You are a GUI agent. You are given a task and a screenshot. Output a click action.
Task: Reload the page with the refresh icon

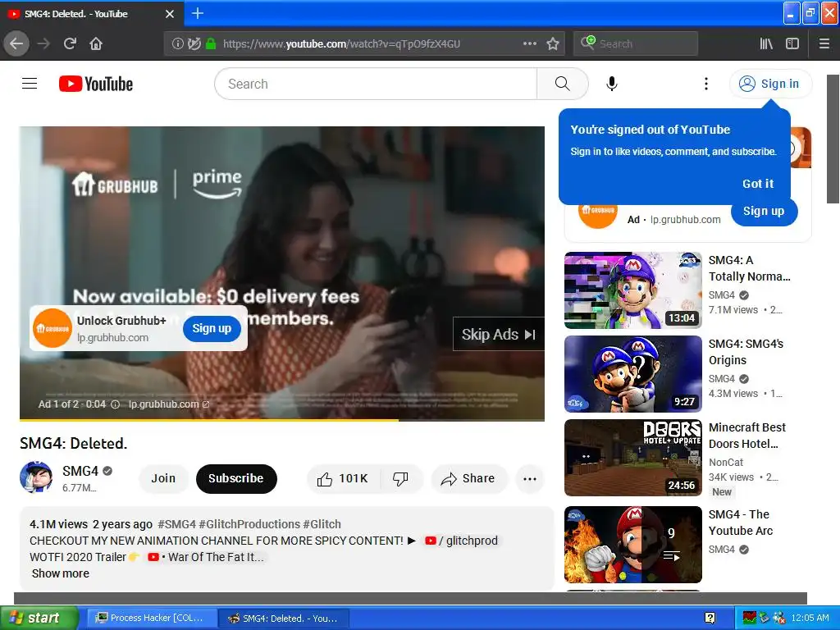point(70,43)
